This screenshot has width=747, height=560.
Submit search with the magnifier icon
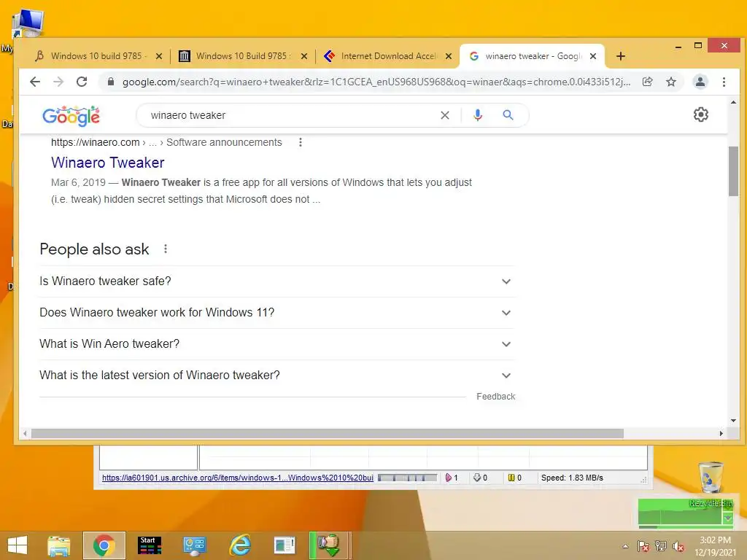click(x=508, y=115)
